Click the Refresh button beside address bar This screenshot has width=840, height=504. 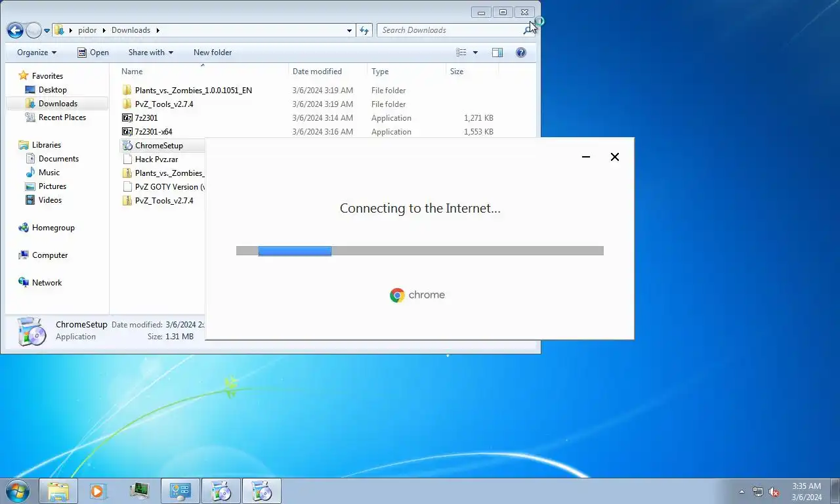coord(366,30)
